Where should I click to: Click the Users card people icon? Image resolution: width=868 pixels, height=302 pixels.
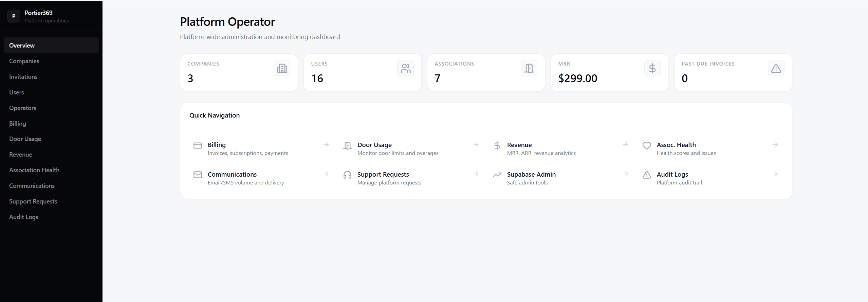point(405,68)
